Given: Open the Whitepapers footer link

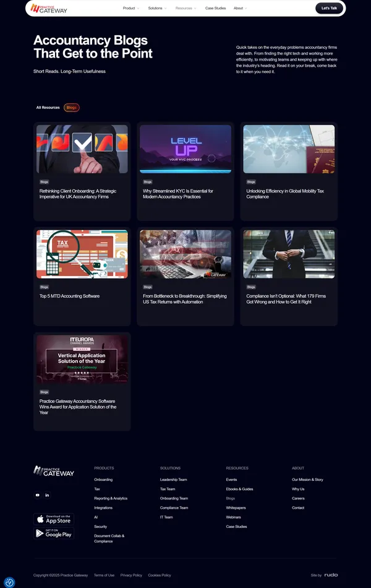Looking at the screenshot, I should 236,508.
